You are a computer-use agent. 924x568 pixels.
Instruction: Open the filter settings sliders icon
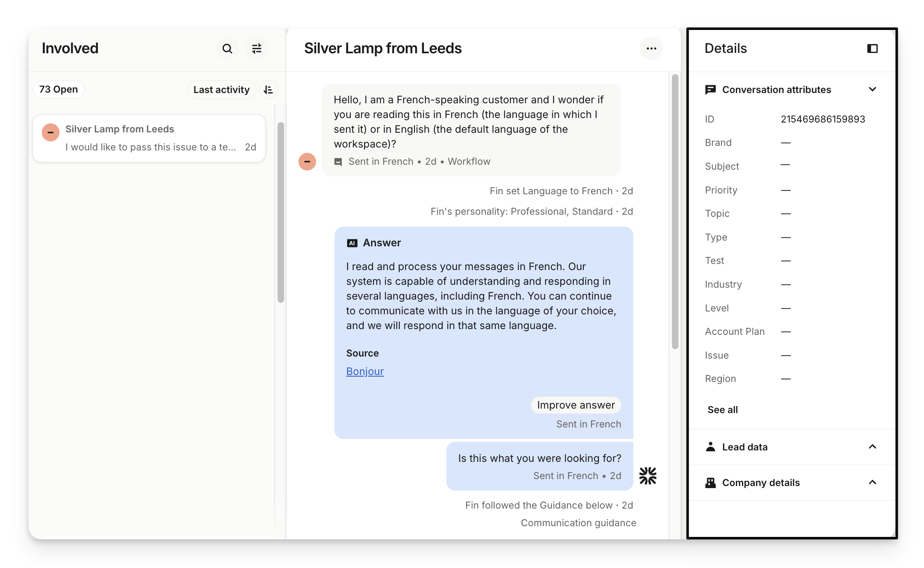click(x=257, y=49)
